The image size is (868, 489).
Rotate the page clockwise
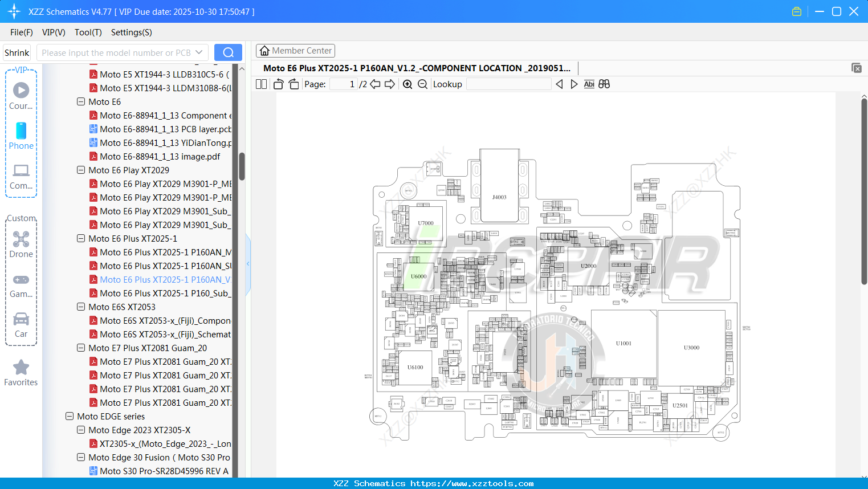click(x=294, y=84)
